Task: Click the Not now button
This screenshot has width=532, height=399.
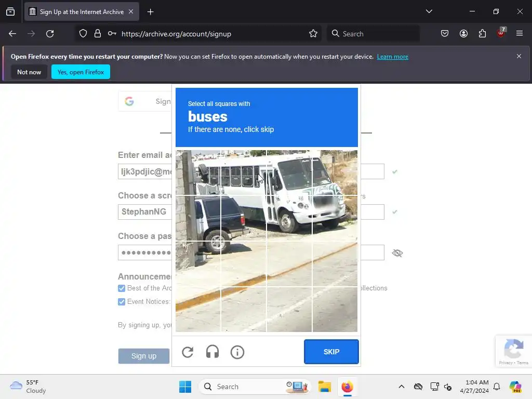Action: pyautogui.click(x=29, y=72)
